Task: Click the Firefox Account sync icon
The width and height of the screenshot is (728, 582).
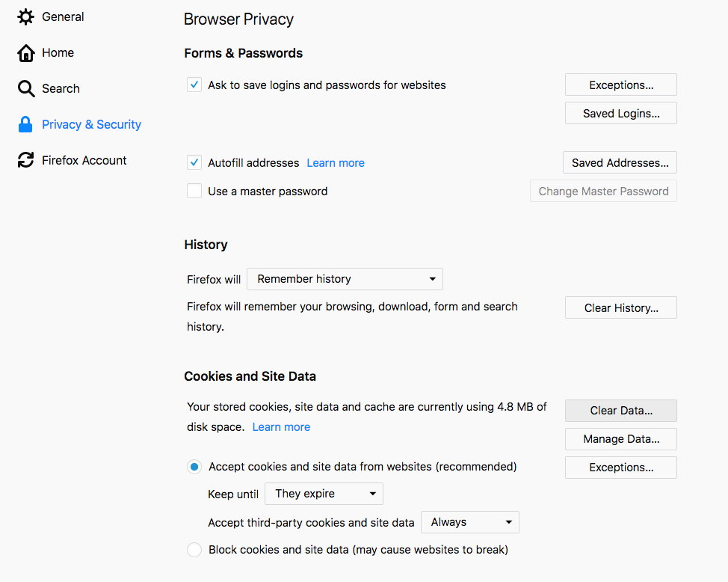Action: point(25,160)
